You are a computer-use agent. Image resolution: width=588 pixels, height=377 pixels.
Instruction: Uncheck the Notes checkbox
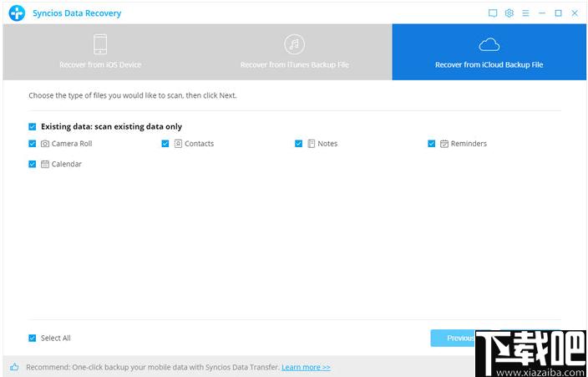(298, 144)
